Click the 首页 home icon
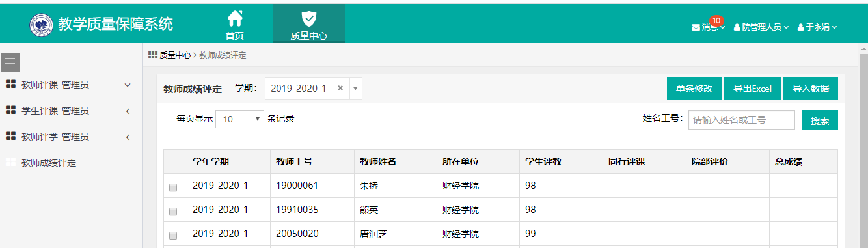Viewport: 868px width, 248px height. (x=234, y=18)
